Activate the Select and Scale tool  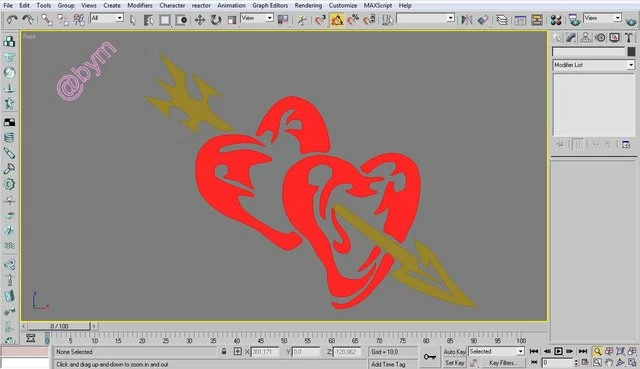coord(231,20)
